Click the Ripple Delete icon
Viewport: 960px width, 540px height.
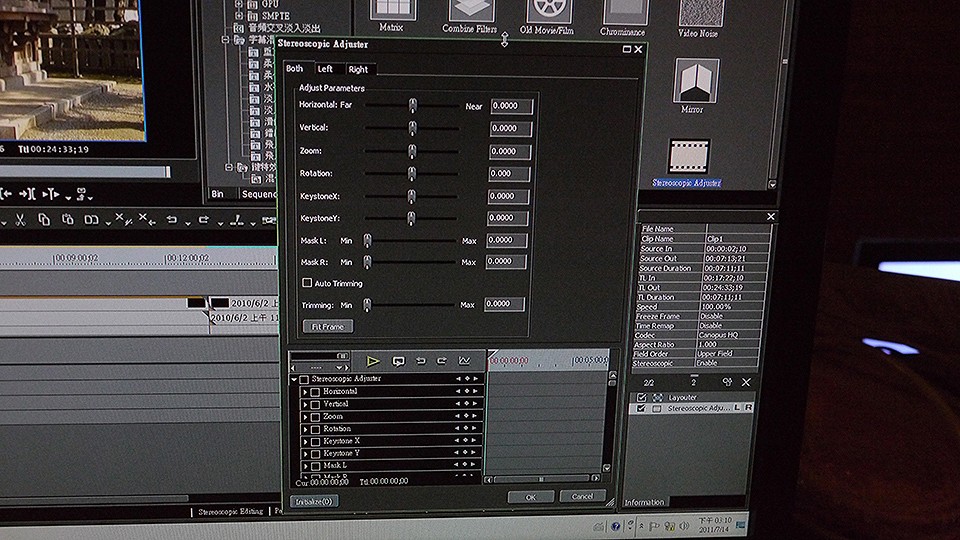pos(146,219)
